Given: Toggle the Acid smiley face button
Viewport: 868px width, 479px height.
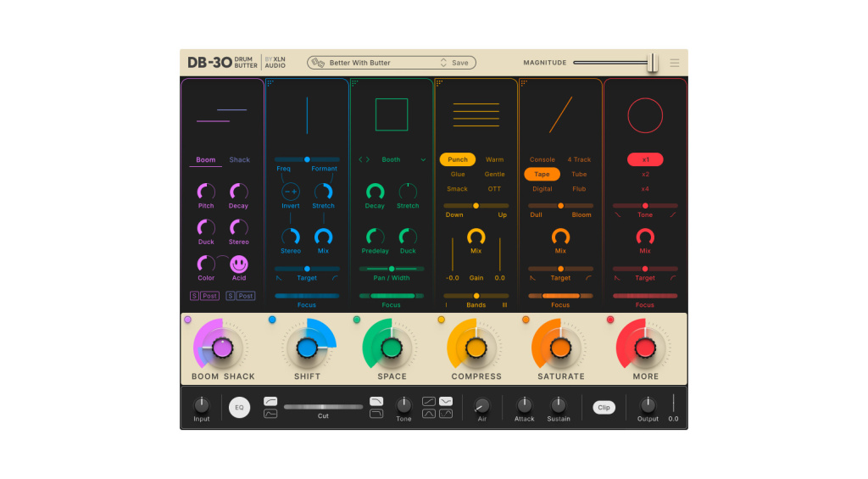Looking at the screenshot, I should point(238,264).
